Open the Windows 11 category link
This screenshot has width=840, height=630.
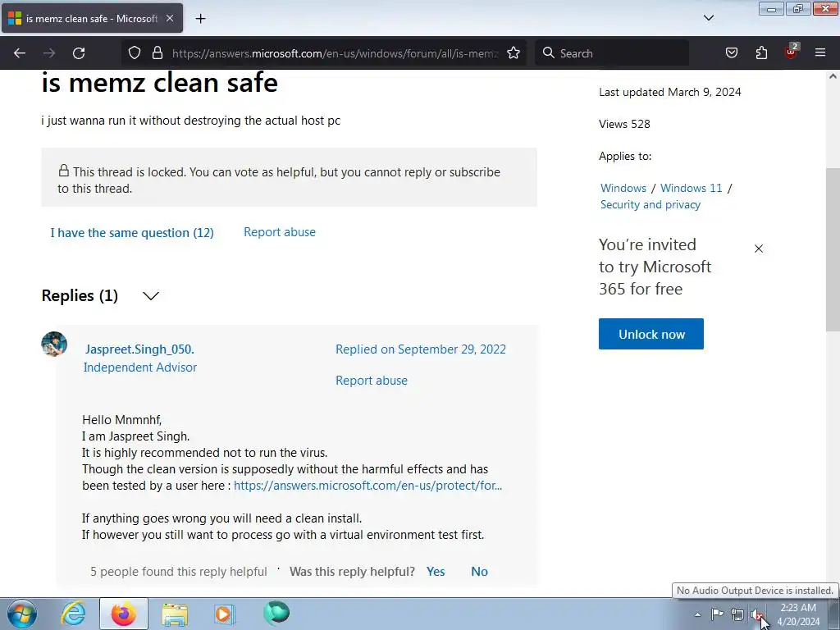pyautogui.click(x=691, y=188)
